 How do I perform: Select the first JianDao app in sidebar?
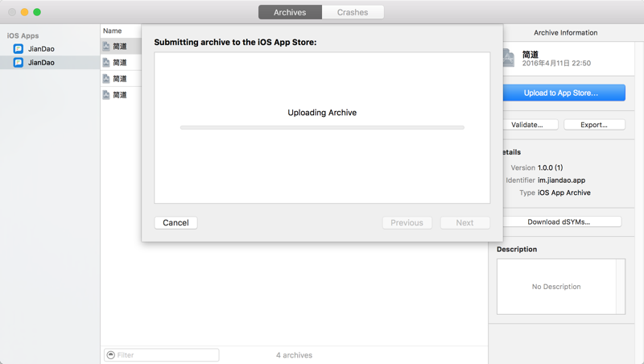[50, 49]
